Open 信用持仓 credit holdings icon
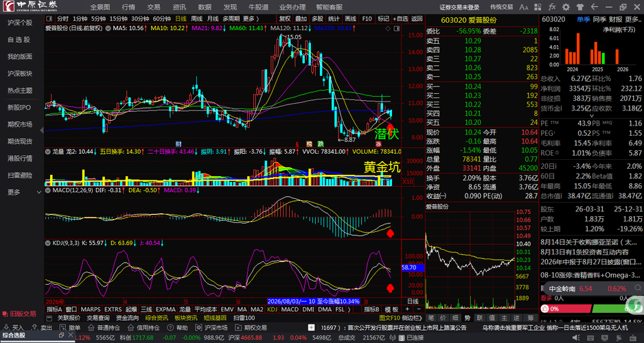Viewport: 644px width, 343px height. [130, 328]
